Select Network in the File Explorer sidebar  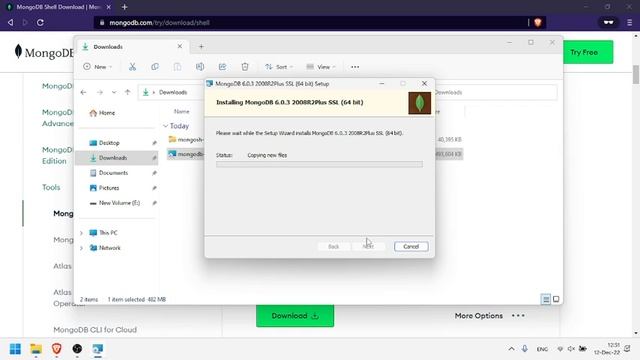coord(105,248)
